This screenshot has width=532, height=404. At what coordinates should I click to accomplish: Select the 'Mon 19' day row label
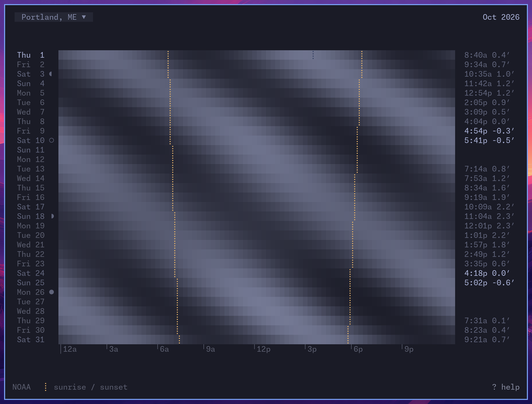tap(31, 226)
